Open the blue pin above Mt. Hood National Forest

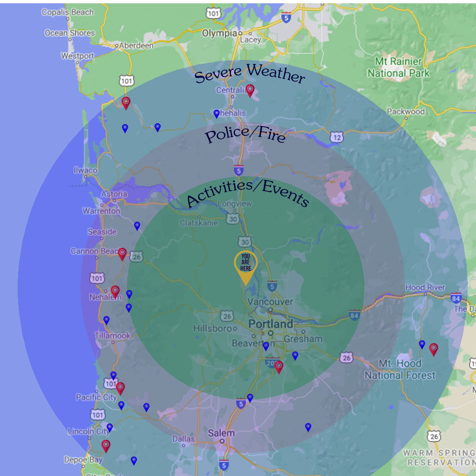pyautogui.click(x=422, y=344)
